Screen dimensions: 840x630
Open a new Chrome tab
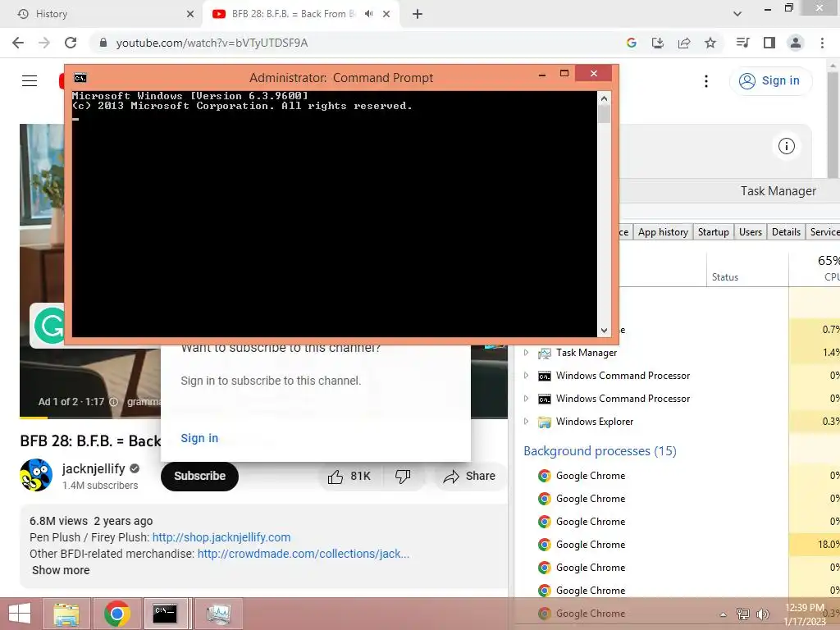(x=418, y=14)
